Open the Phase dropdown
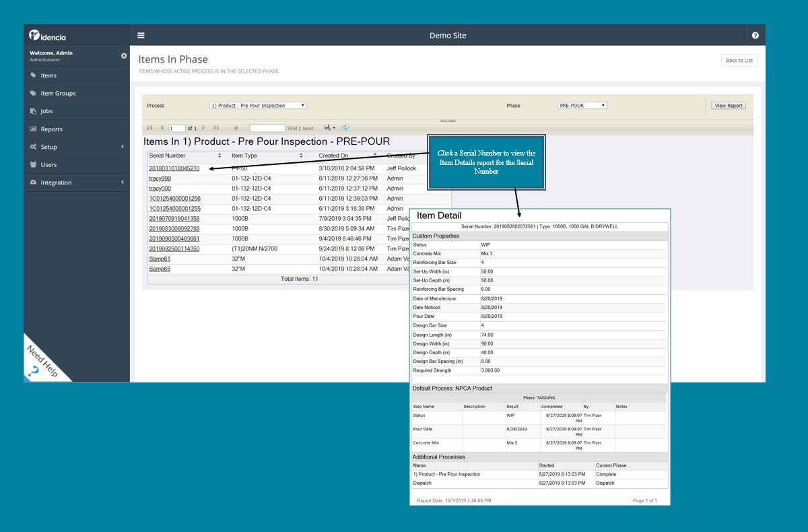The width and height of the screenshot is (808, 532). pos(582,106)
